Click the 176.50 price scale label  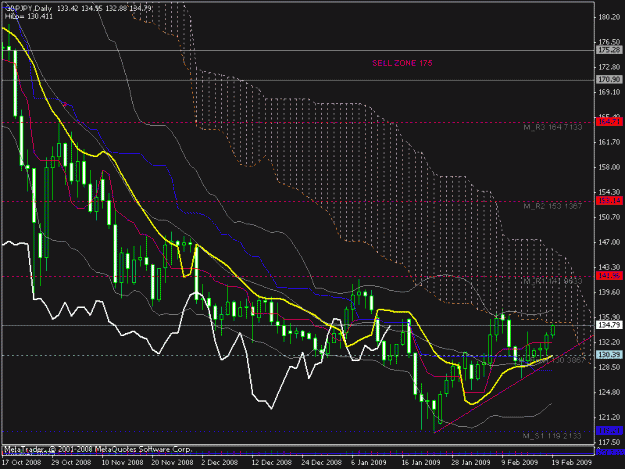(610, 42)
